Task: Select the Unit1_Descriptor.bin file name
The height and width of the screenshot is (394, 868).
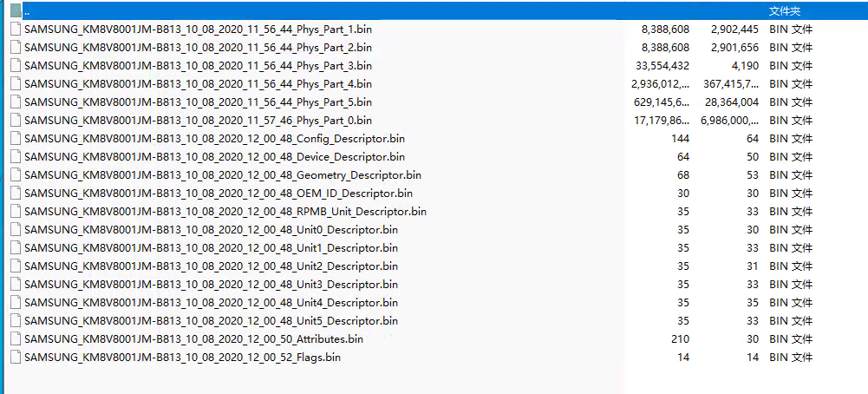Action: click(x=211, y=248)
